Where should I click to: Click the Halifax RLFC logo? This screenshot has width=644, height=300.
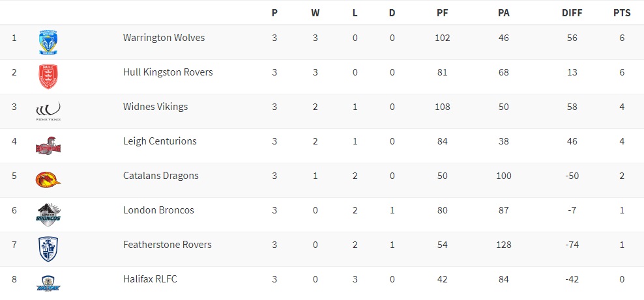(x=48, y=282)
